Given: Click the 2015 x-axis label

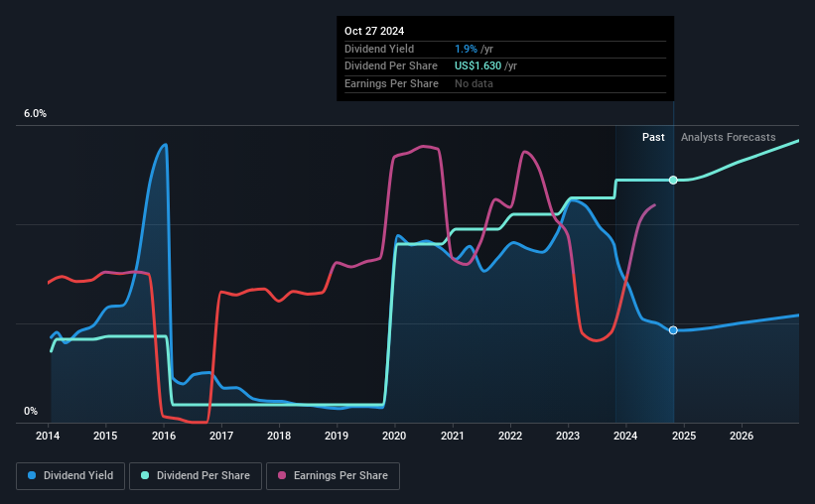Looking at the screenshot, I should pyautogui.click(x=105, y=436).
